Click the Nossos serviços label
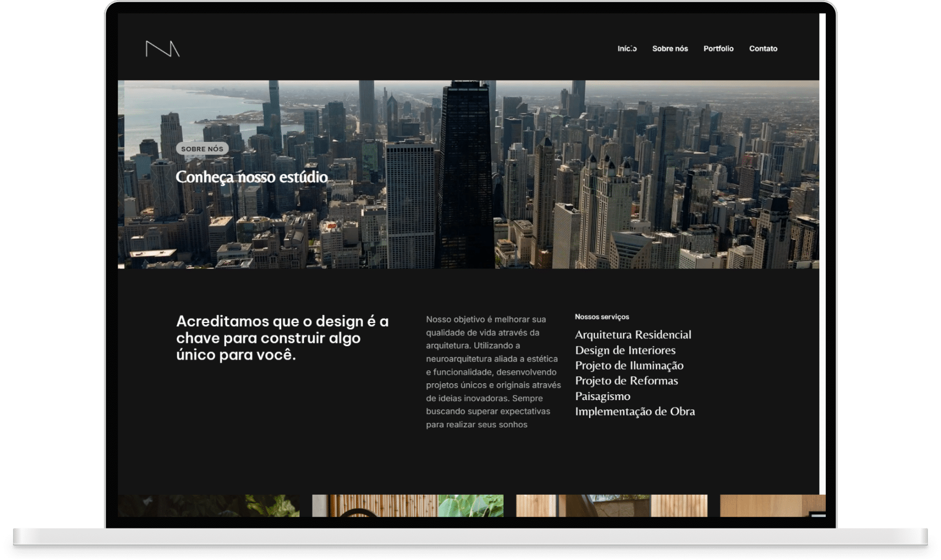Viewport: 941px width, 560px height. (602, 317)
